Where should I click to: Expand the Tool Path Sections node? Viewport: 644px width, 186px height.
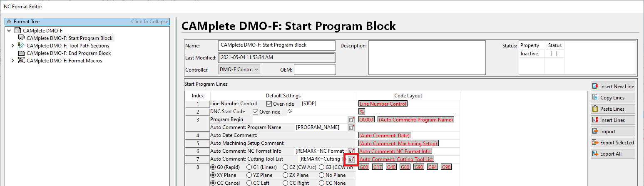coord(13,46)
